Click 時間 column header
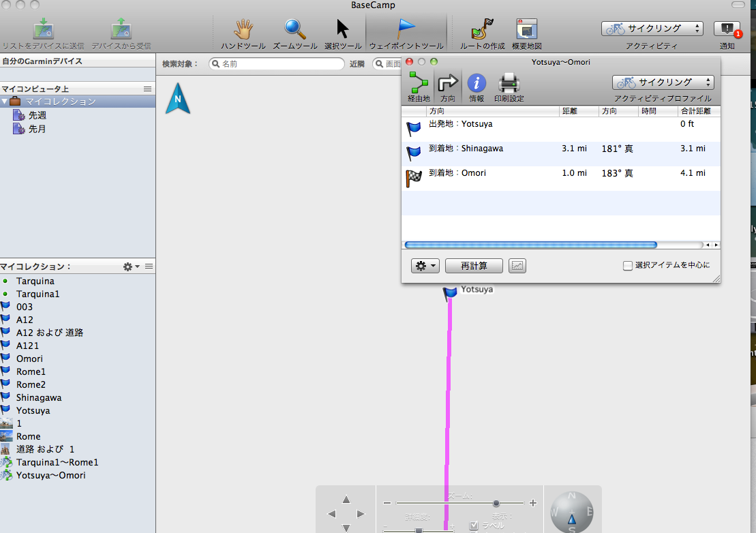The width and height of the screenshot is (756, 533). click(x=658, y=111)
